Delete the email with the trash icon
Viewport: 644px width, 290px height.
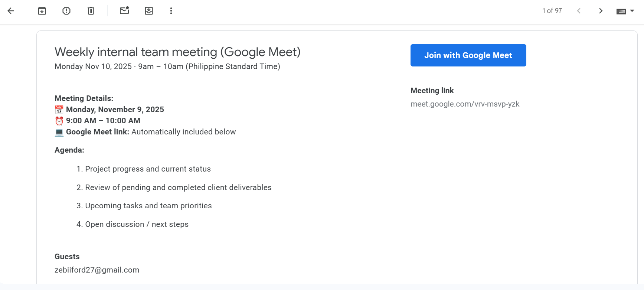click(x=91, y=11)
